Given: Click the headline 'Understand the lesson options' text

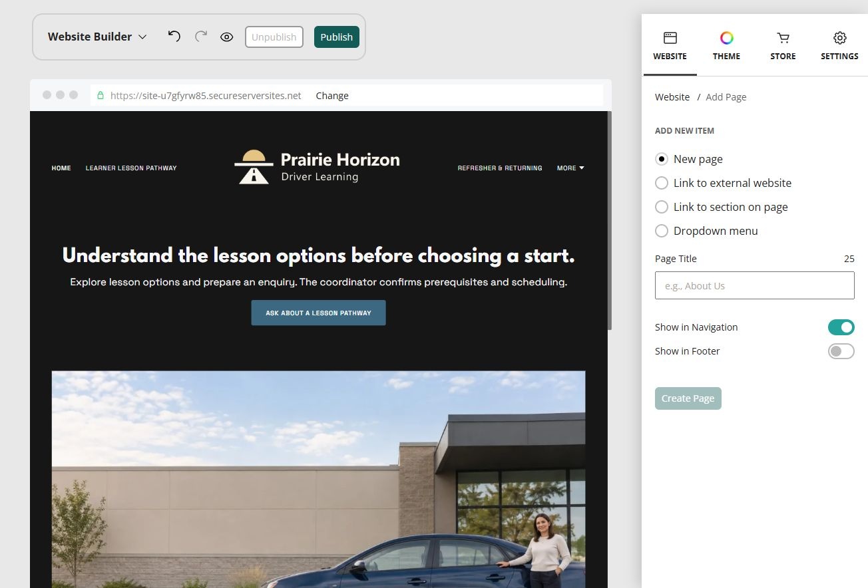Looking at the screenshot, I should [318, 255].
